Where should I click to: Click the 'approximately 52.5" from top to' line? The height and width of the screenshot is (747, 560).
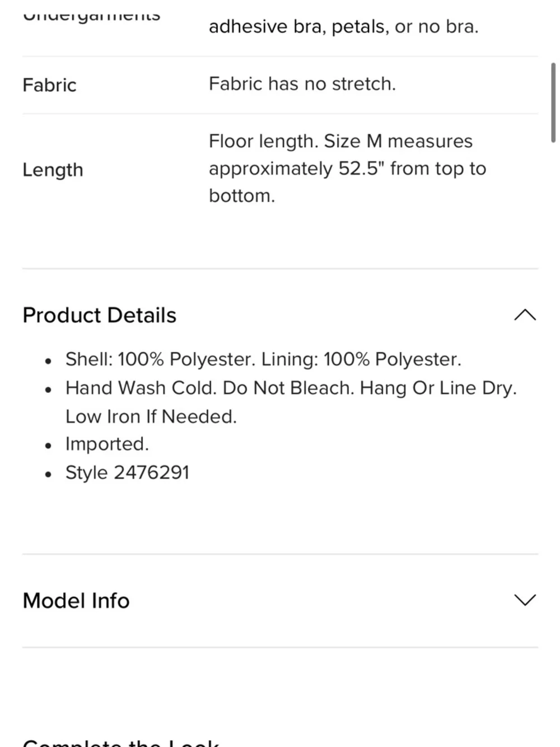347,169
